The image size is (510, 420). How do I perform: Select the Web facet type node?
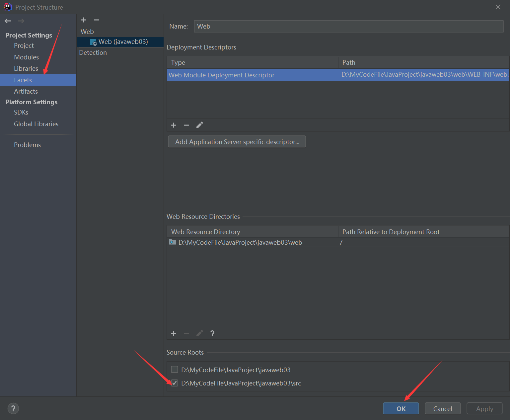[x=87, y=32]
